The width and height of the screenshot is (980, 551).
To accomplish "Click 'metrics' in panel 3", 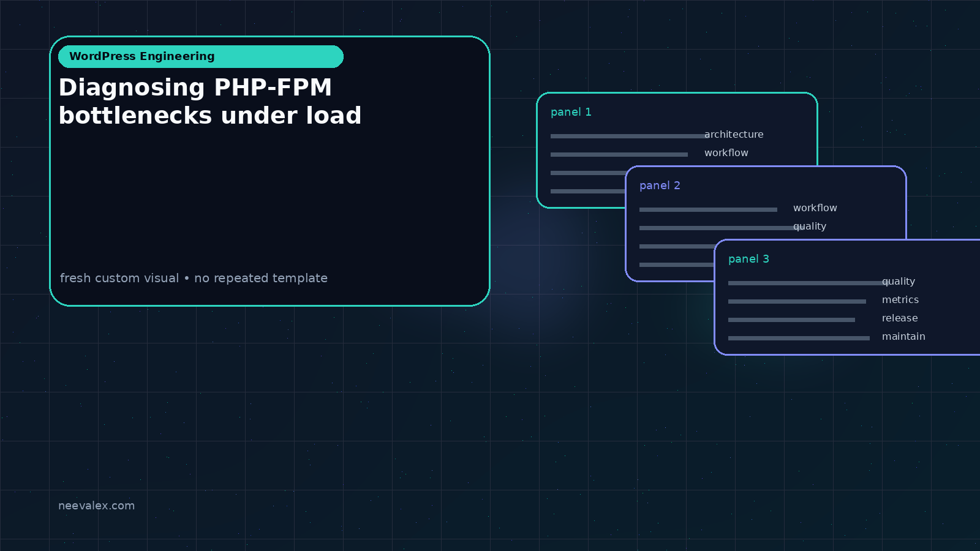I will pyautogui.click(x=900, y=299).
